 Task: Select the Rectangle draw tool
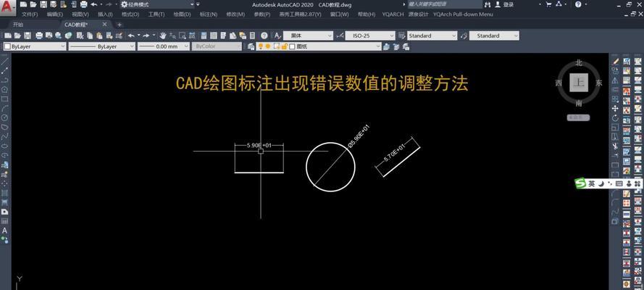coord(5,99)
